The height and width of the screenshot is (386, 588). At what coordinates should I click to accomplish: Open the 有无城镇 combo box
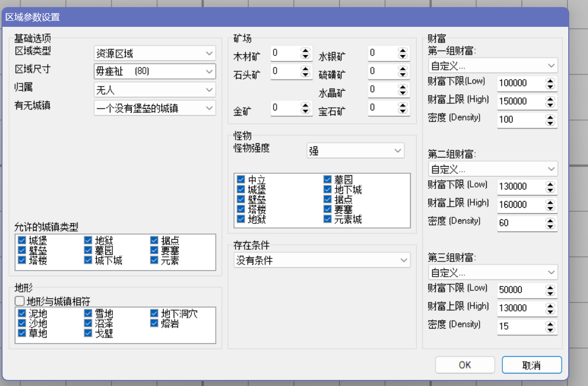(x=154, y=108)
